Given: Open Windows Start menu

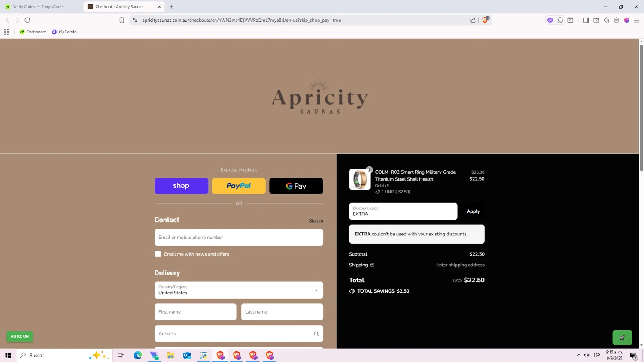Looking at the screenshot, I should coord(8,355).
